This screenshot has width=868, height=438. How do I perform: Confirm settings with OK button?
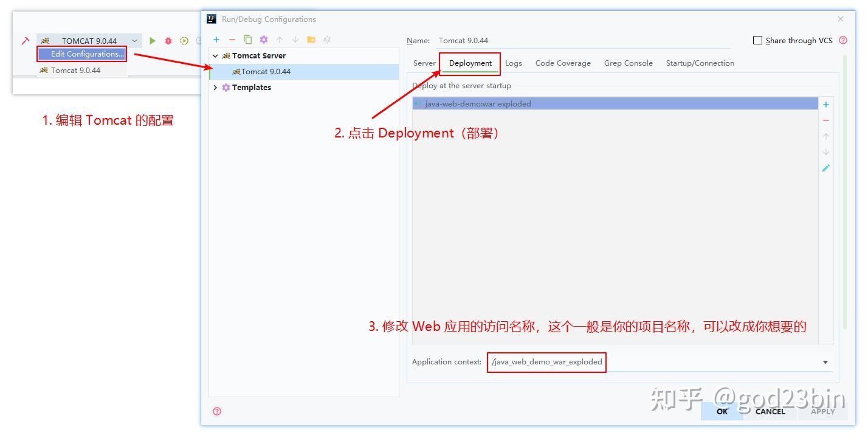tap(722, 411)
